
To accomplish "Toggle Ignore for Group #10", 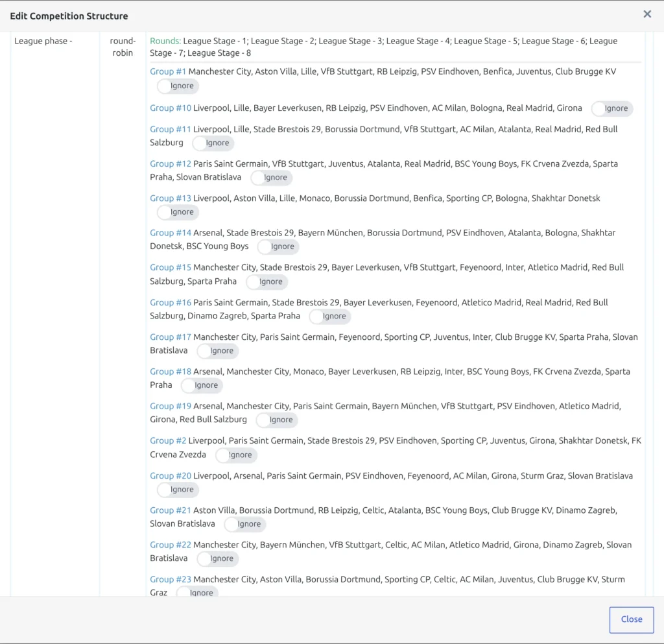I will coord(612,108).
